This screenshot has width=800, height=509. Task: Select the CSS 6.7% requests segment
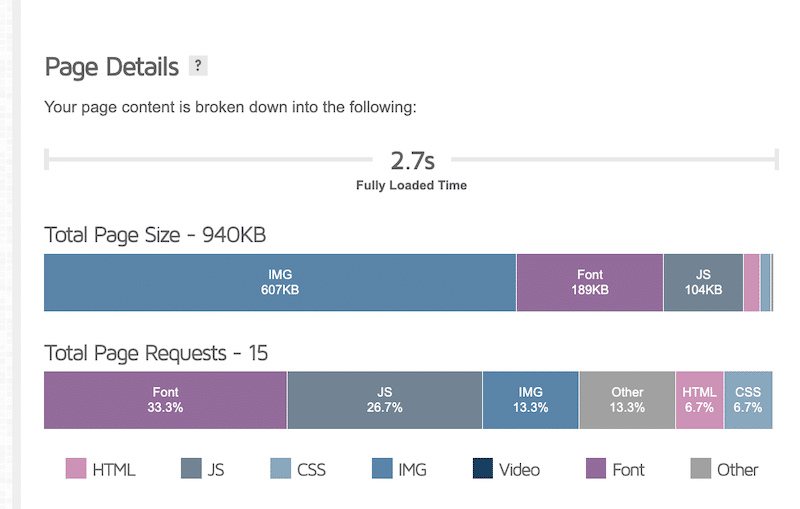748,400
